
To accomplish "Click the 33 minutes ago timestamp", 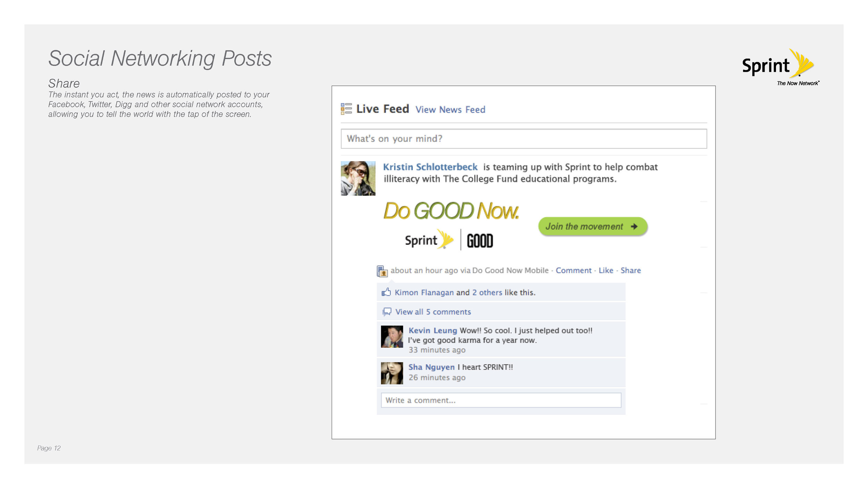I will coord(437,350).
